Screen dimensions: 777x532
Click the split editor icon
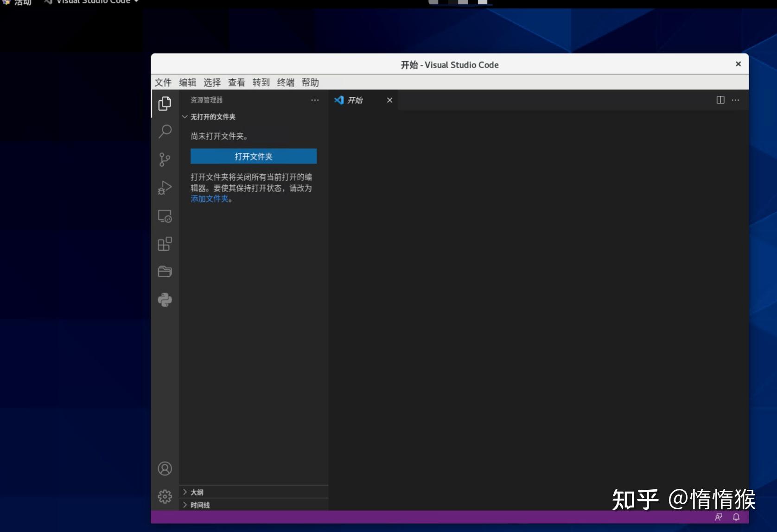click(720, 100)
